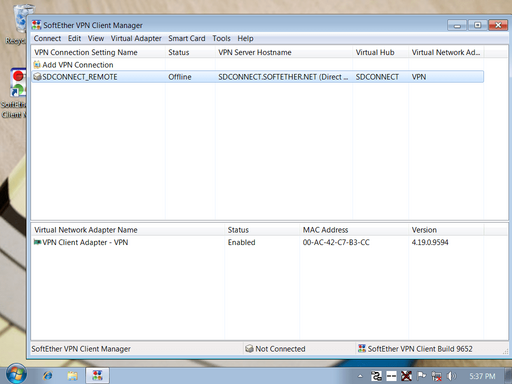The height and width of the screenshot is (384, 512).
Task: Click the network tray icon with red X
Action: pyautogui.click(x=436, y=376)
